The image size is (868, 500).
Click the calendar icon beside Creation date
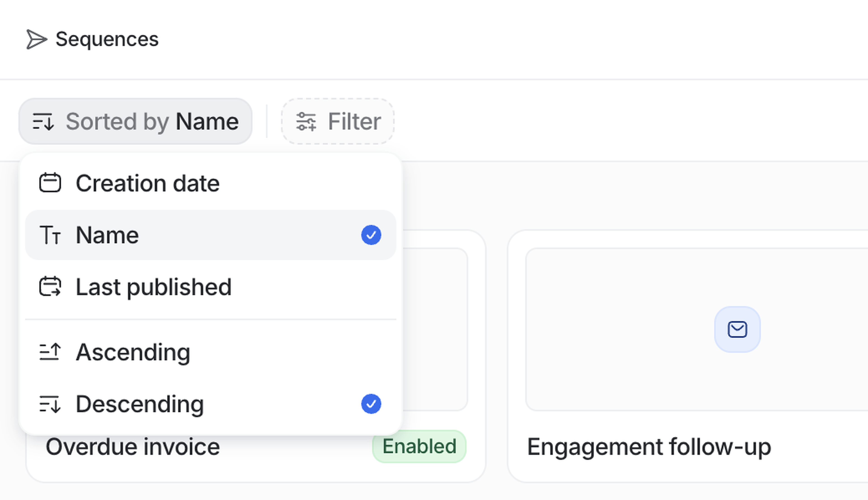[50, 183]
